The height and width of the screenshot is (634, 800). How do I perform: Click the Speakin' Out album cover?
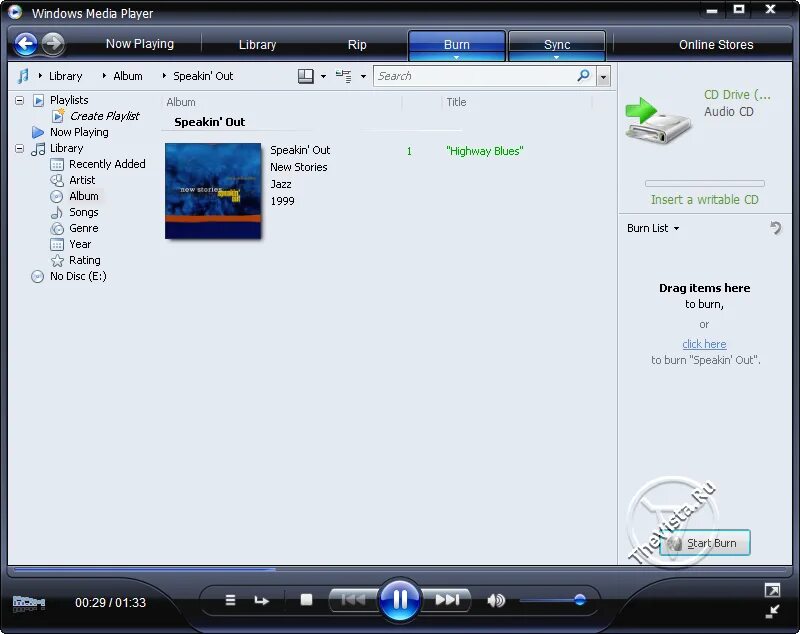[x=213, y=191]
